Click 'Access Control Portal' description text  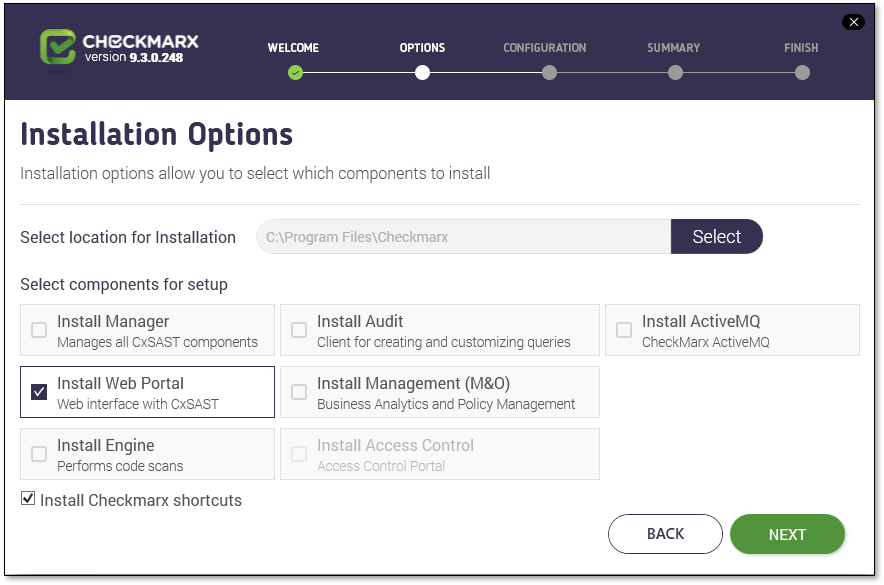[x=381, y=466]
